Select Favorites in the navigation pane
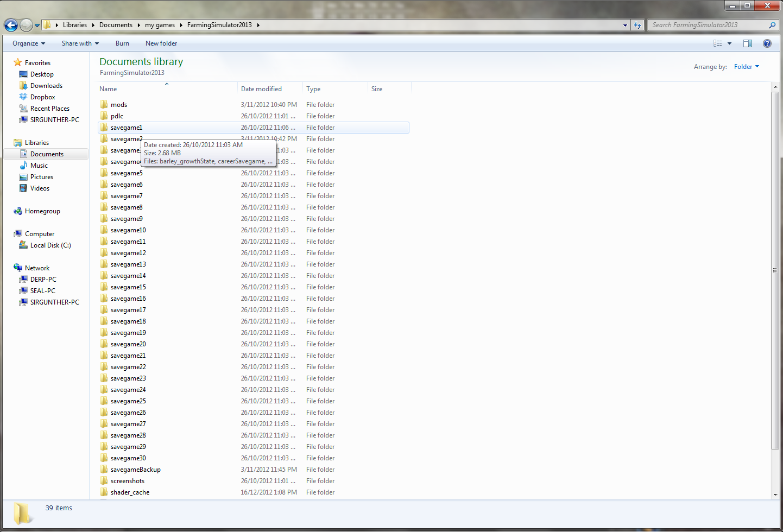This screenshot has width=783, height=532. (37, 63)
